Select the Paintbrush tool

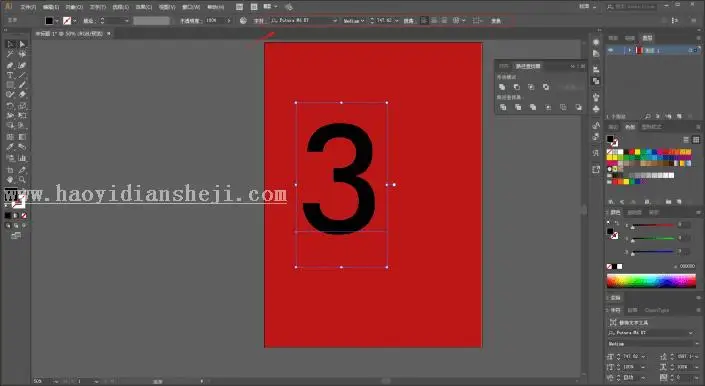pyautogui.click(x=22, y=85)
